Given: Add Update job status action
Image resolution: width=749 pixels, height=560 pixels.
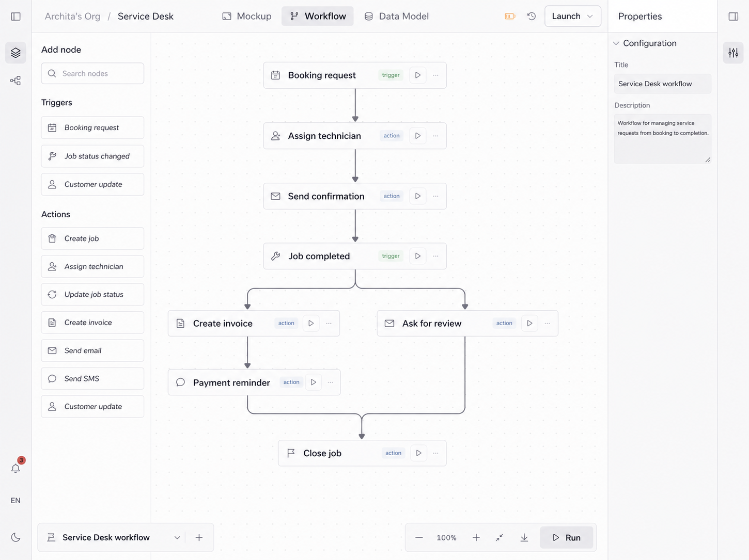Looking at the screenshot, I should [92, 294].
